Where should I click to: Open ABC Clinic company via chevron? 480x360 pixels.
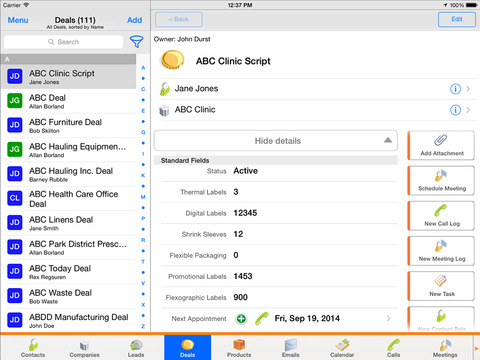[x=468, y=110]
